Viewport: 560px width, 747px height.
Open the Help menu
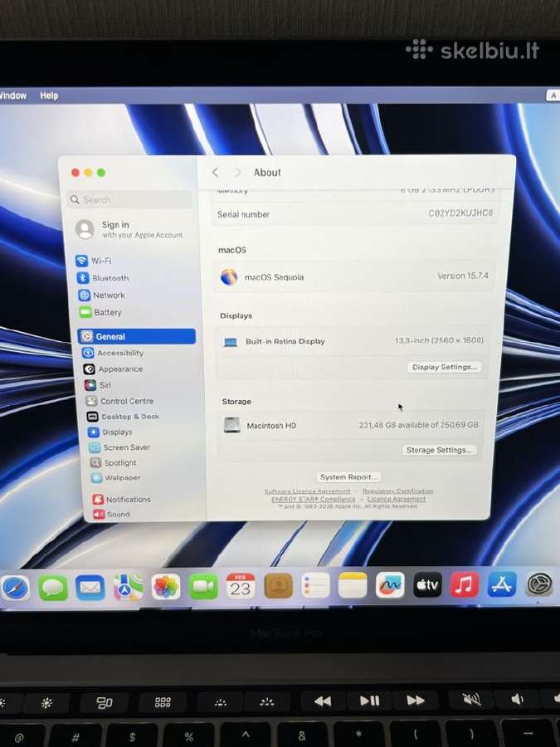(x=49, y=95)
